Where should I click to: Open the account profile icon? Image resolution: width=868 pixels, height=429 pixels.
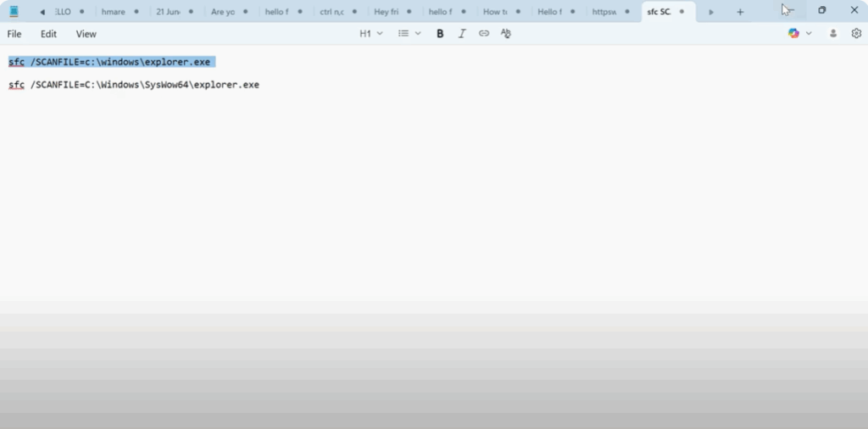tap(833, 34)
